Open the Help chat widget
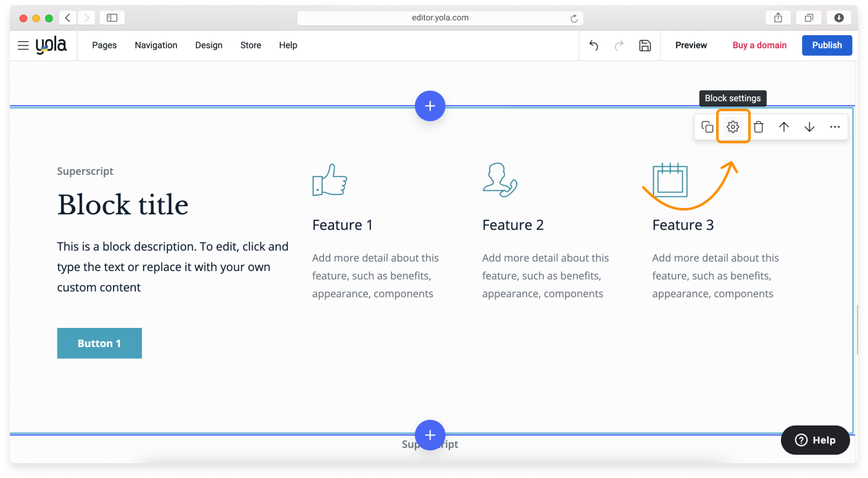The width and height of the screenshot is (868, 478). (815, 440)
